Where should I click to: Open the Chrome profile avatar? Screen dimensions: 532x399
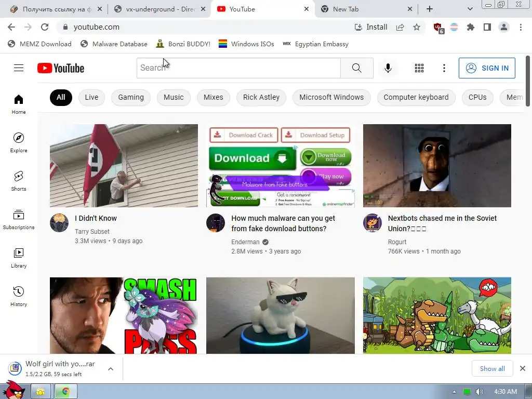click(x=504, y=27)
